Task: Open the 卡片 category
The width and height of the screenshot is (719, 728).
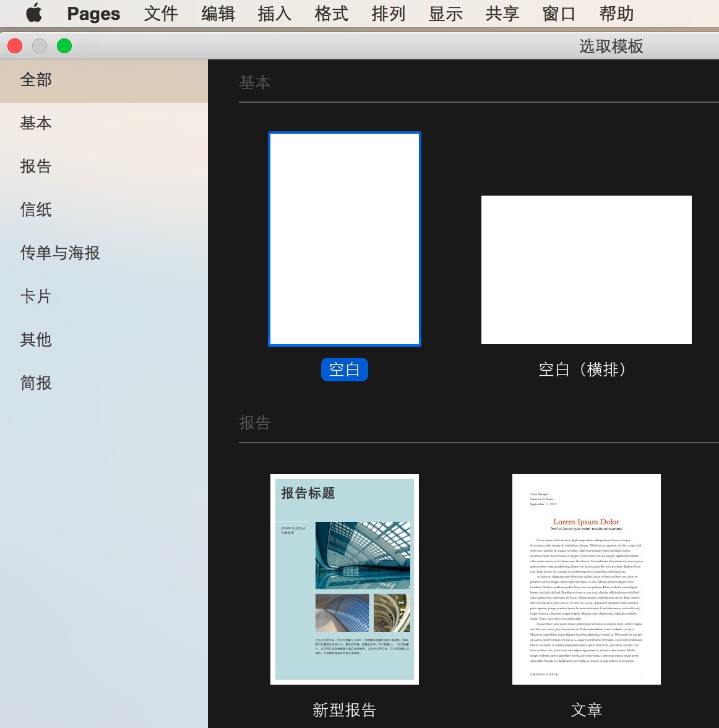Action: pos(36,297)
